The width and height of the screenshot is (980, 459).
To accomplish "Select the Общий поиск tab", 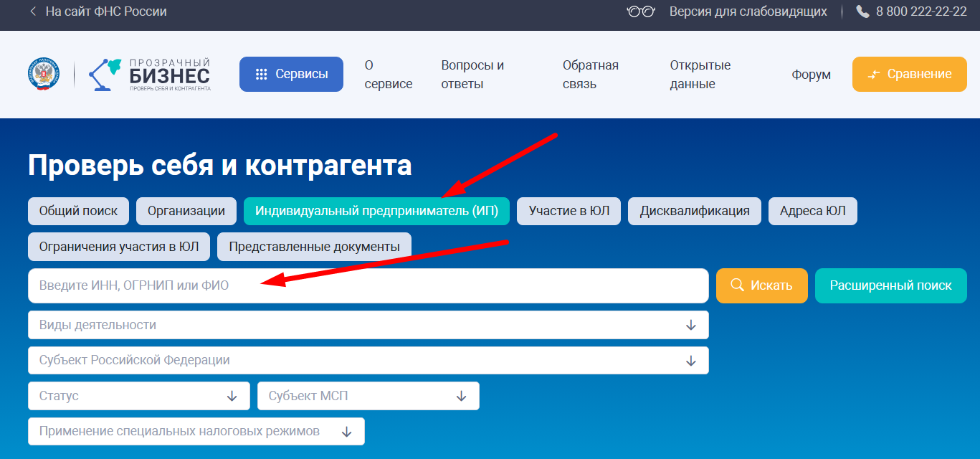I will (x=78, y=211).
